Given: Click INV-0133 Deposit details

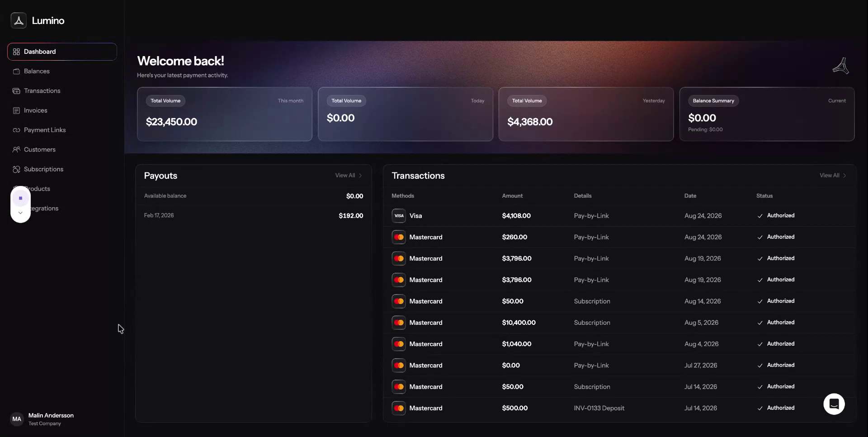Looking at the screenshot, I should pyautogui.click(x=599, y=408).
